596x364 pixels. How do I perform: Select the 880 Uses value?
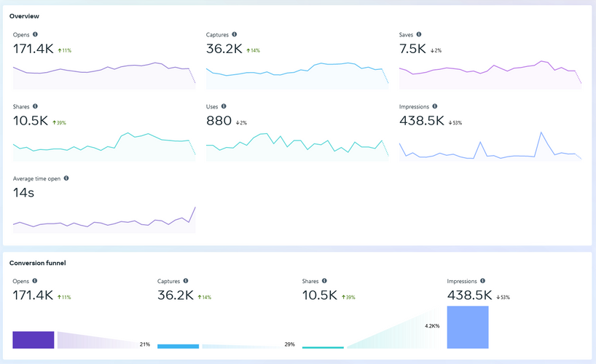(219, 121)
